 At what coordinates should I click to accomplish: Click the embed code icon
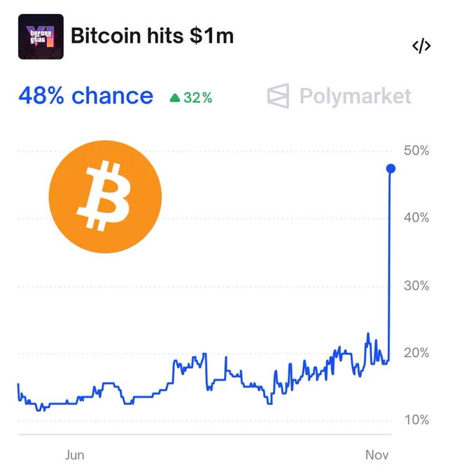coord(421,46)
